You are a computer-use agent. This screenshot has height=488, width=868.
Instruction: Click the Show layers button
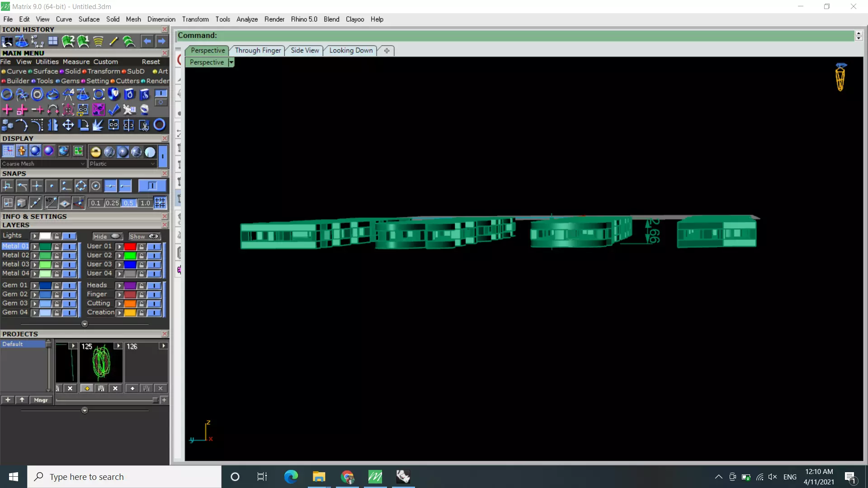pos(144,236)
